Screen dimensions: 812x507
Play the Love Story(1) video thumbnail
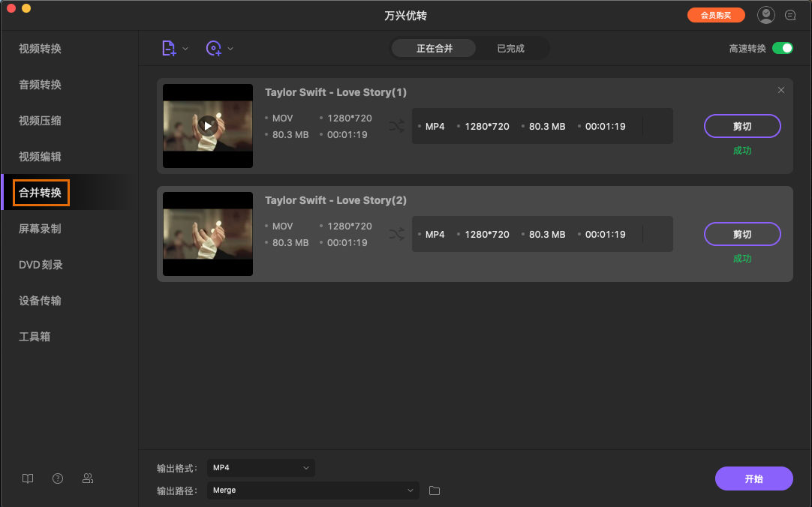(208, 126)
